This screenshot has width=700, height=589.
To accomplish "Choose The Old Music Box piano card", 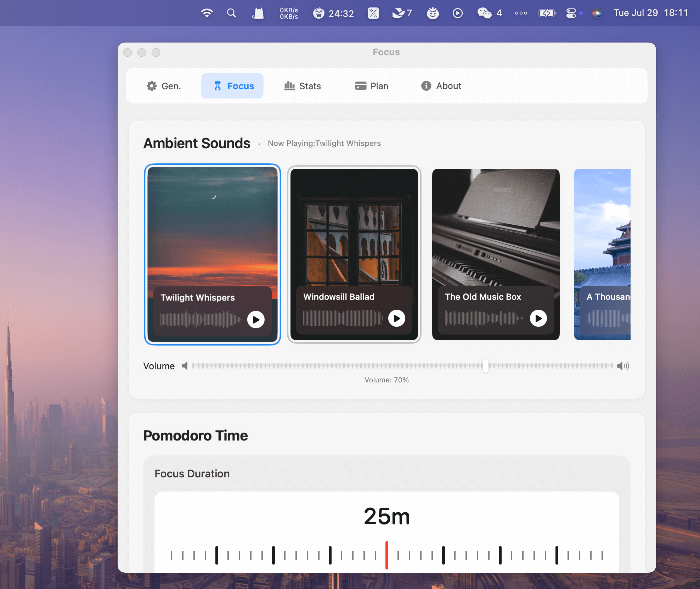I will pos(496,227).
